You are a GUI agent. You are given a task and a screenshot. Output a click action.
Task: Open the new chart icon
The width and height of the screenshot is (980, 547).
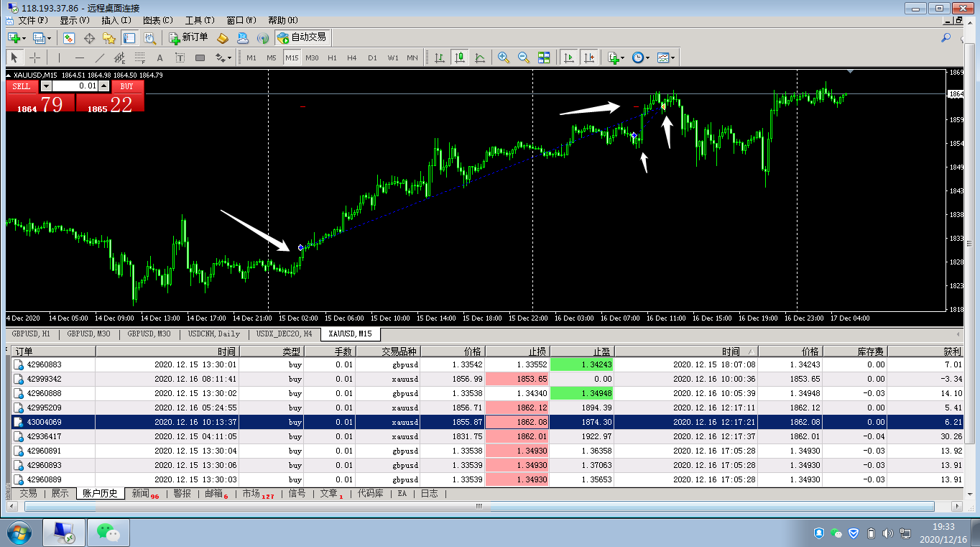(x=13, y=37)
